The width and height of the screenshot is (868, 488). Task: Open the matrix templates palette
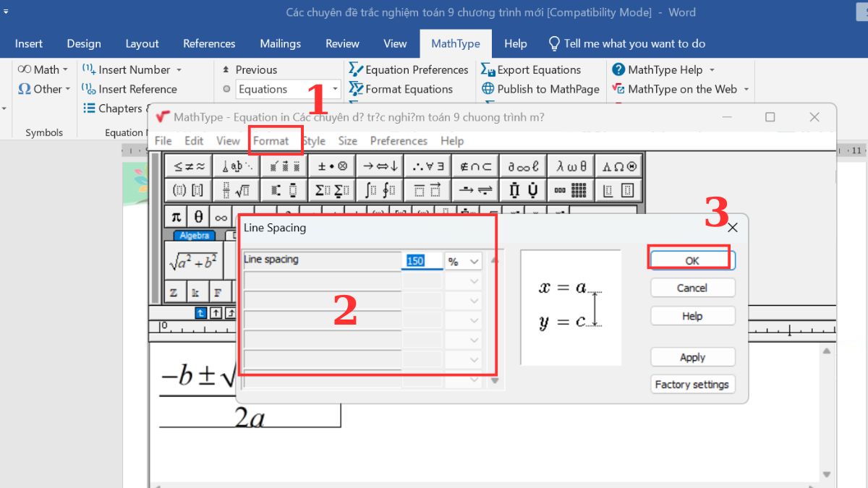pyautogui.click(x=571, y=190)
